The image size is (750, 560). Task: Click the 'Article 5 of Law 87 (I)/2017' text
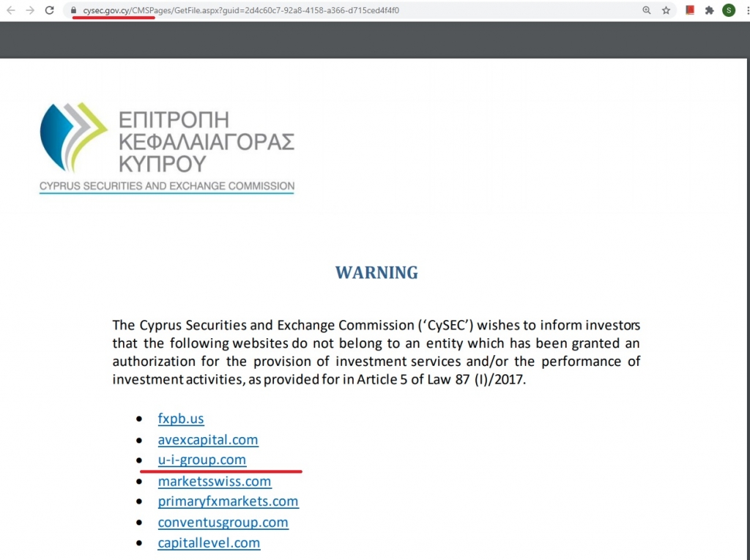pos(441,380)
